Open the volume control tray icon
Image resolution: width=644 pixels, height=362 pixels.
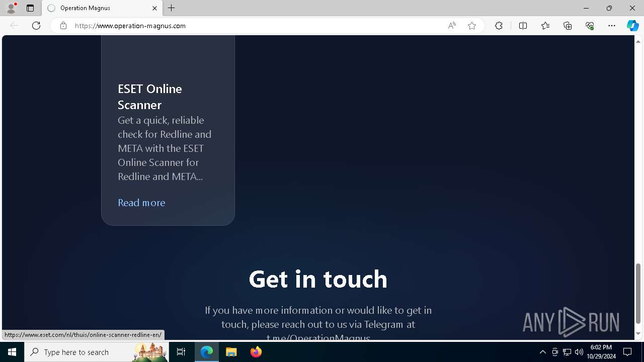(579, 352)
